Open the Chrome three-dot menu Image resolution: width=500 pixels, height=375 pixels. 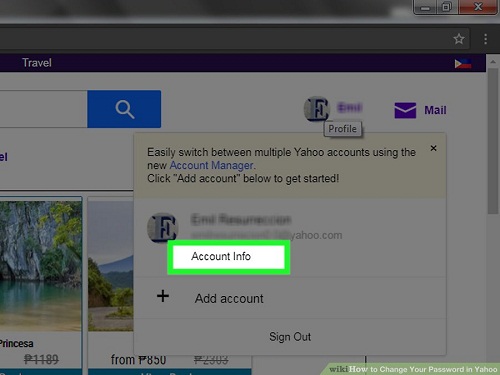click(485, 39)
